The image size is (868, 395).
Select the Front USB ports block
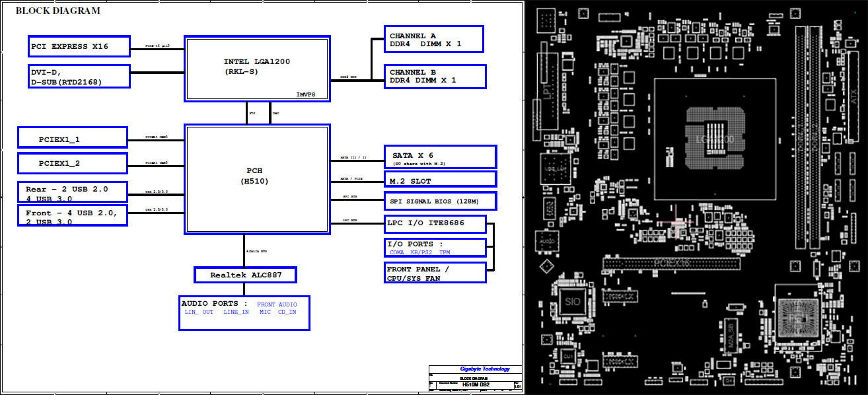(73, 215)
